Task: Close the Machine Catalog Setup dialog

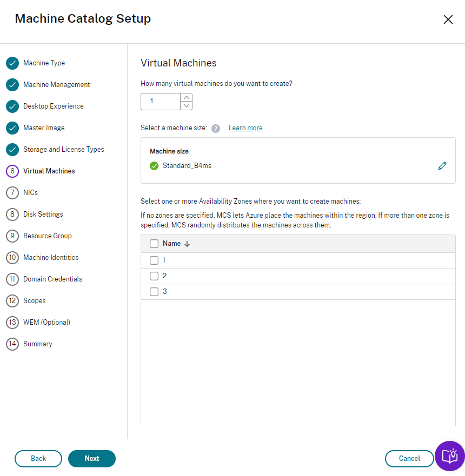Action: pyautogui.click(x=448, y=20)
